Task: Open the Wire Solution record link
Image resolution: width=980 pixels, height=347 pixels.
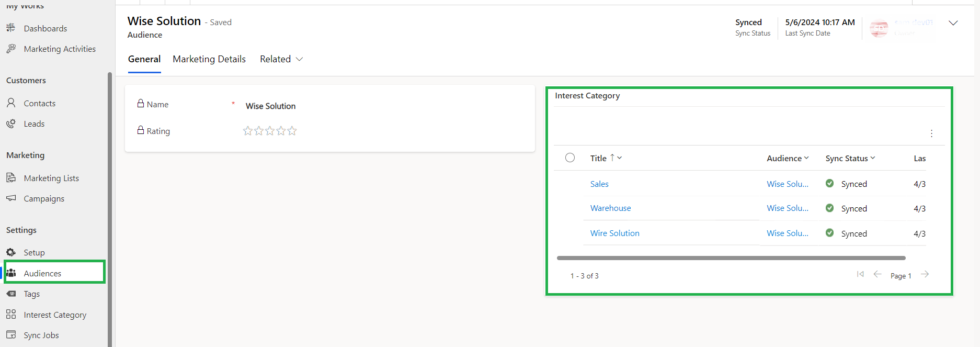Action: (x=614, y=233)
